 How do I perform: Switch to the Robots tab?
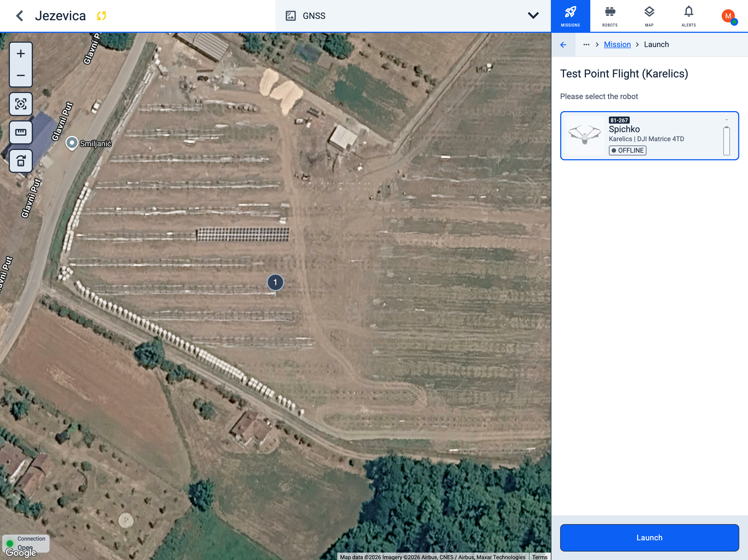(610, 16)
